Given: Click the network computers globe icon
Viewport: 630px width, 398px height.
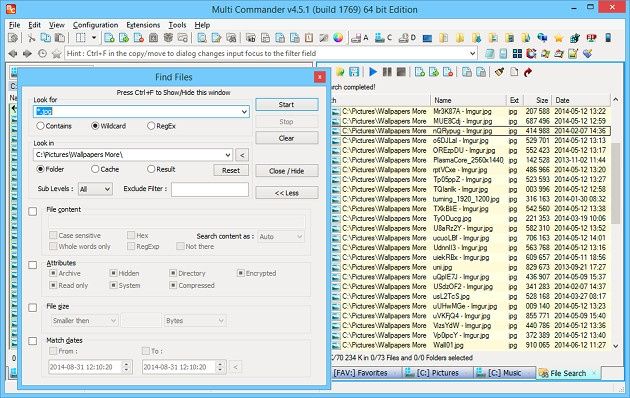Looking at the screenshot, I should click(542, 38).
